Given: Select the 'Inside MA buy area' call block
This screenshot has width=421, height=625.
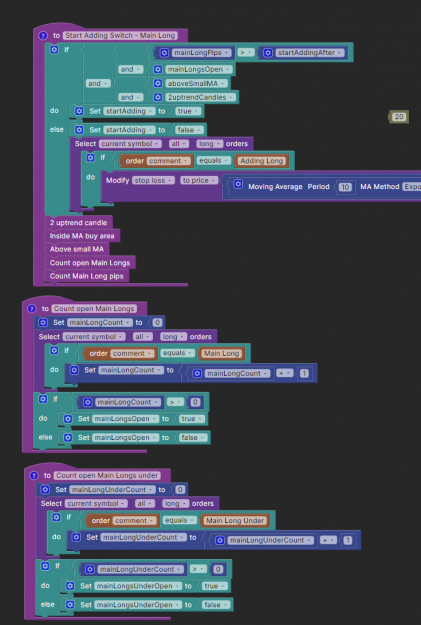Looking at the screenshot, I should 82,236.
